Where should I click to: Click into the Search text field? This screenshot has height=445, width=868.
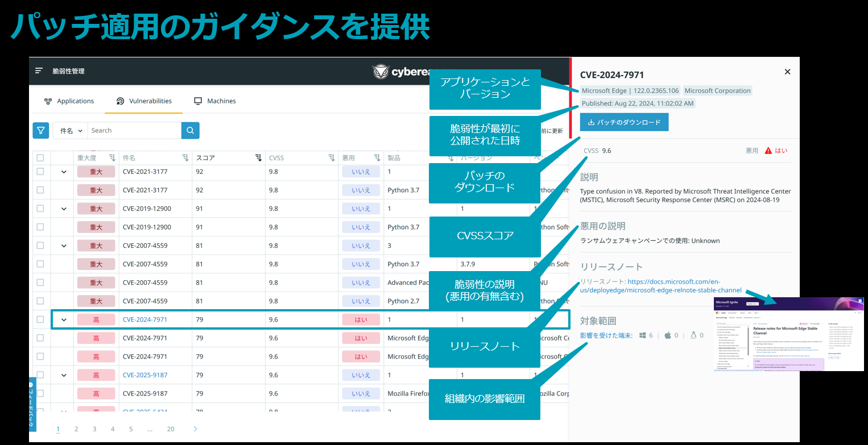[134, 131]
